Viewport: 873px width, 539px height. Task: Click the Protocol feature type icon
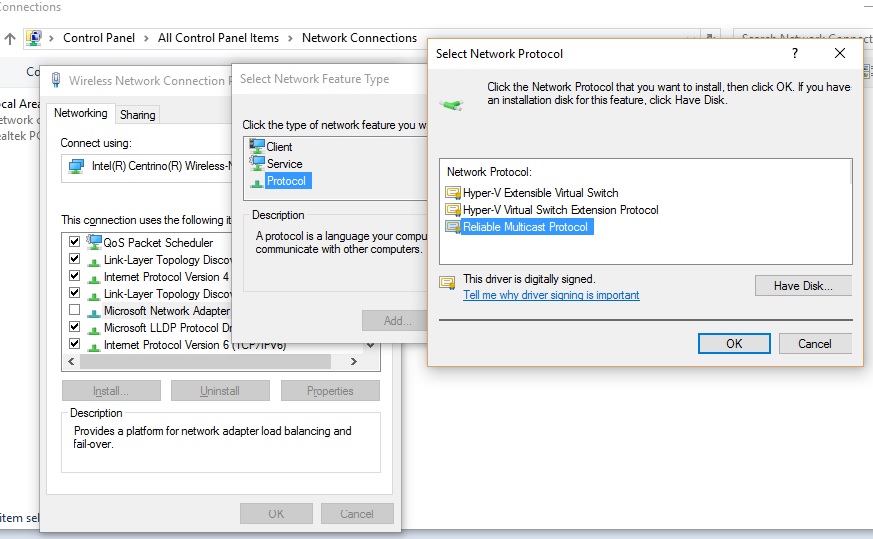coord(257,182)
